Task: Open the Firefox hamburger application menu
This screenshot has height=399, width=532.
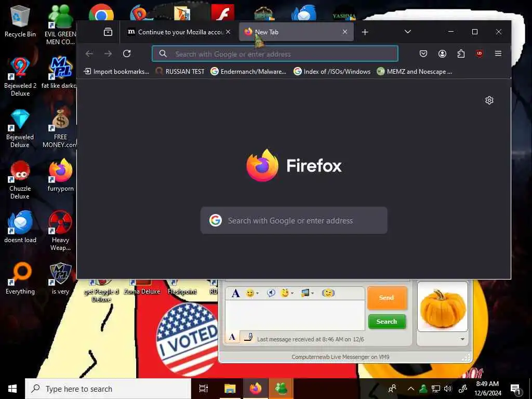Action: pyautogui.click(x=498, y=54)
